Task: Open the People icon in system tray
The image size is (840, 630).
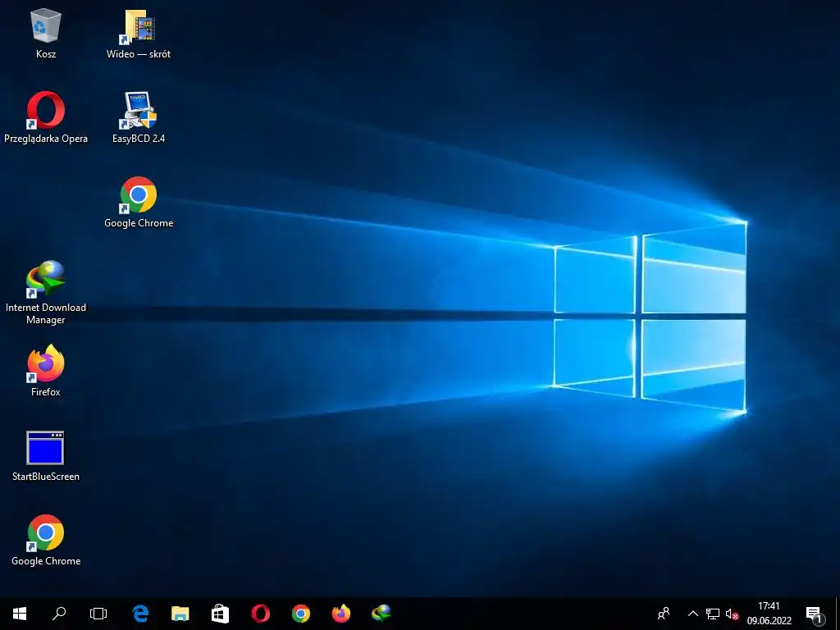Action: (663, 614)
